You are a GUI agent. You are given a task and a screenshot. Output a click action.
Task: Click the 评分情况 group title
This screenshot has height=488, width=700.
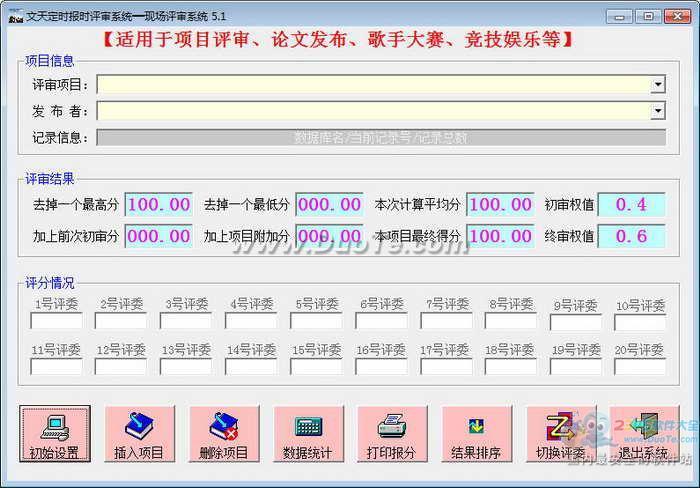50,283
